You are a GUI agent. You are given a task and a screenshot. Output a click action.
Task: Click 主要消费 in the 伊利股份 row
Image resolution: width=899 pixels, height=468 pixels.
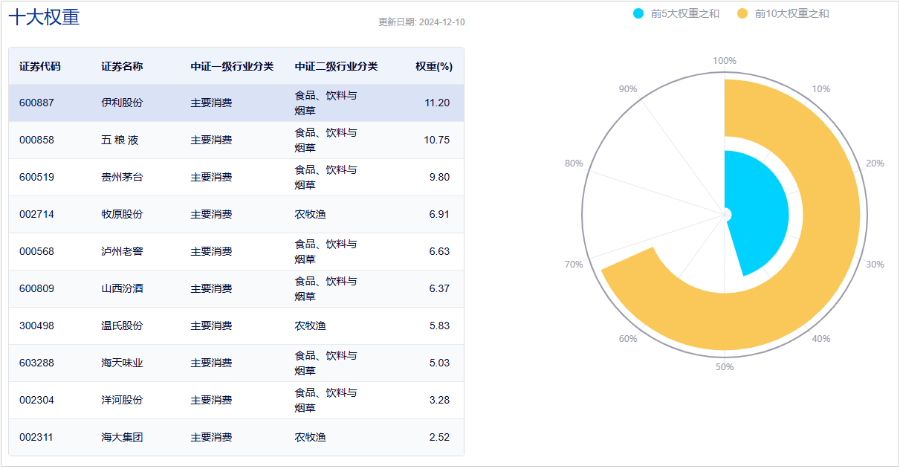point(212,103)
